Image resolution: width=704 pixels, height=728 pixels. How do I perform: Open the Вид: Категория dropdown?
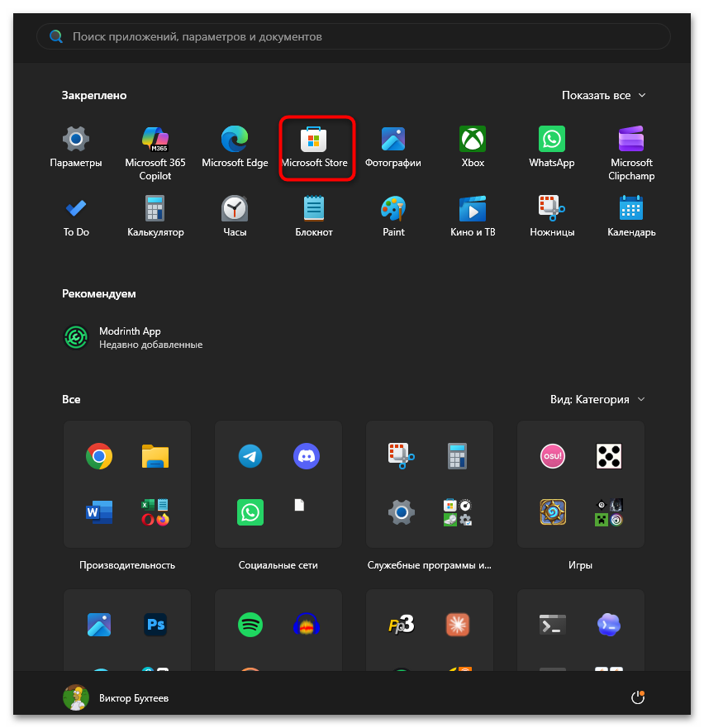597,399
